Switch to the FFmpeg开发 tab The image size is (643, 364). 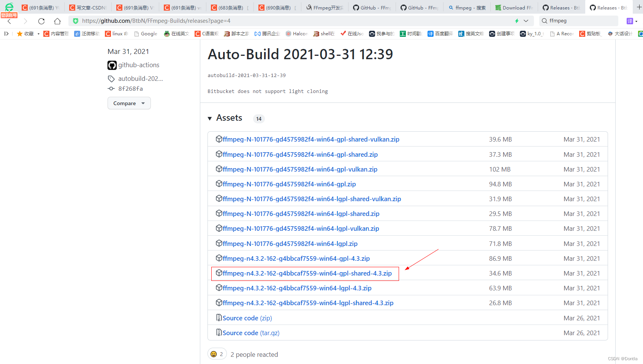(x=325, y=8)
